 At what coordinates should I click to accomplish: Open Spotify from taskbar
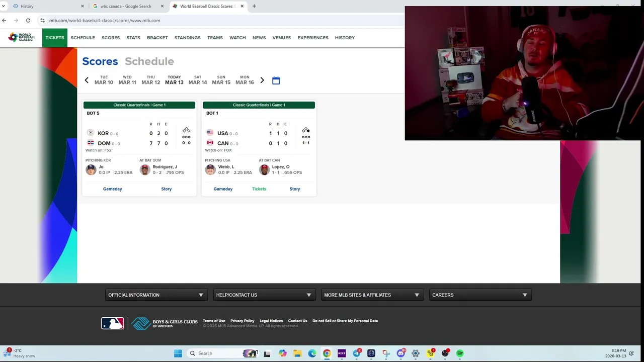pos(460,353)
